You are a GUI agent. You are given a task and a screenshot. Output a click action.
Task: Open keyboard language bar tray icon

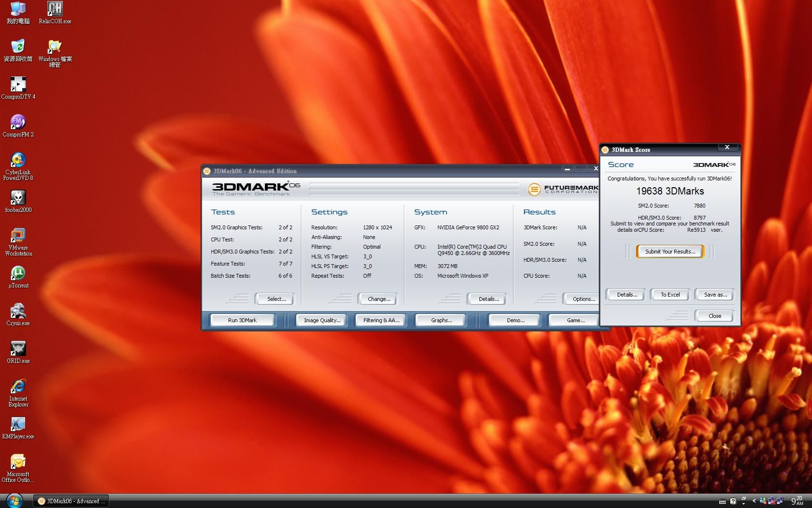click(x=723, y=502)
